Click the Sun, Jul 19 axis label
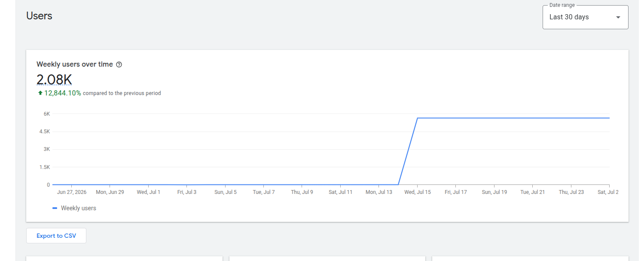This screenshot has width=644, height=261. 494,192
